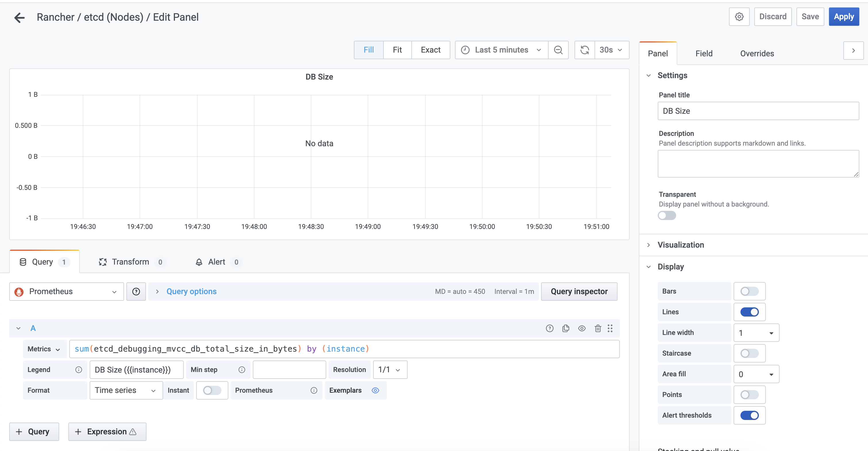Viewport: 868px width, 451px height.
Task: Click the Legend format input field
Action: [x=136, y=370]
